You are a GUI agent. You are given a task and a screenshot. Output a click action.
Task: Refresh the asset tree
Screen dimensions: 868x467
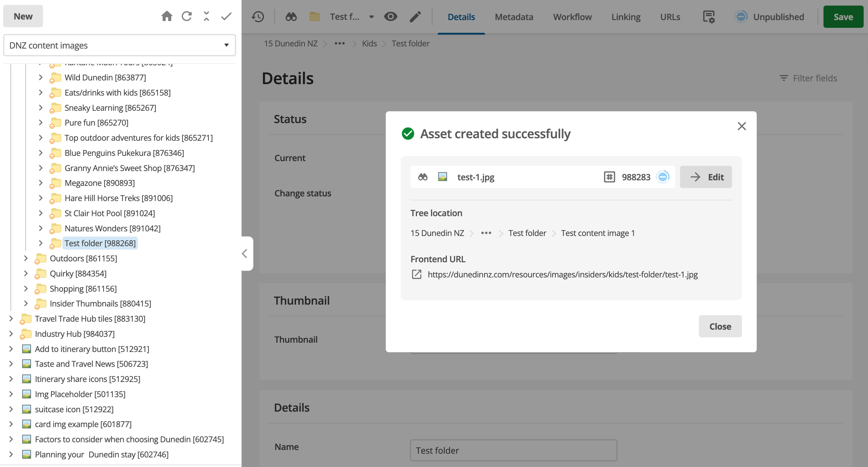pos(187,16)
